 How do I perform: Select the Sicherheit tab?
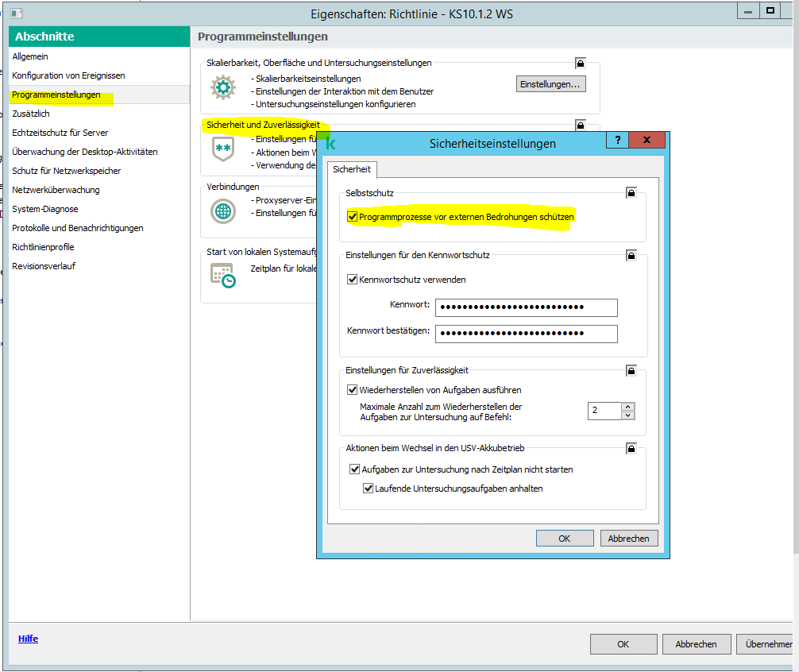click(352, 169)
